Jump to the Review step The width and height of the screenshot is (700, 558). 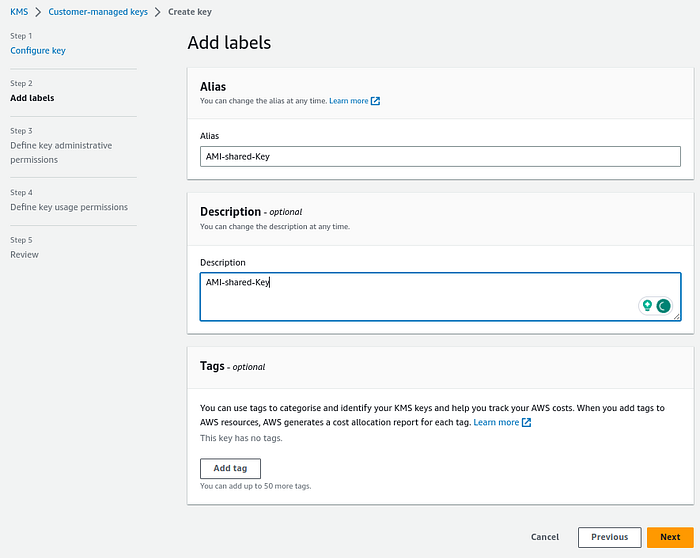click(x=25, y=254)
